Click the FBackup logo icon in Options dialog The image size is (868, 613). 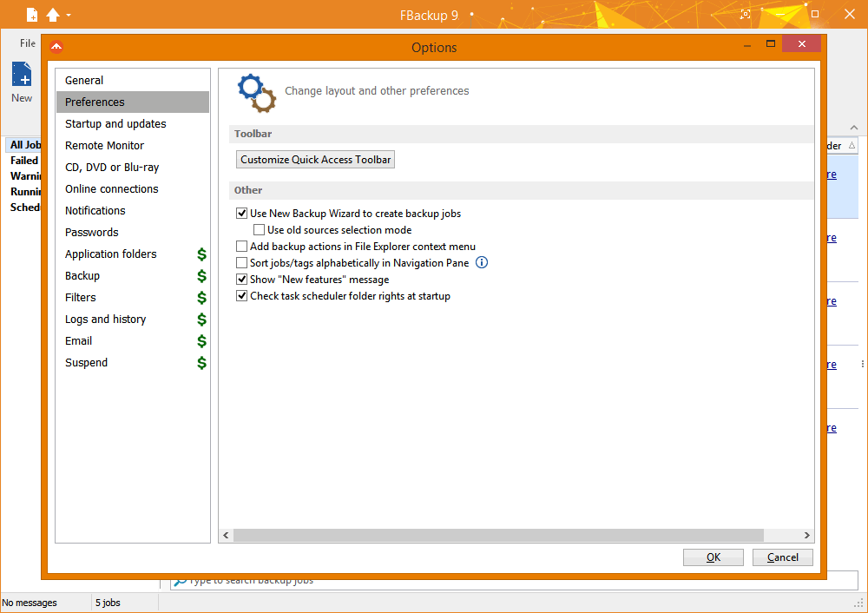[56, 47]
